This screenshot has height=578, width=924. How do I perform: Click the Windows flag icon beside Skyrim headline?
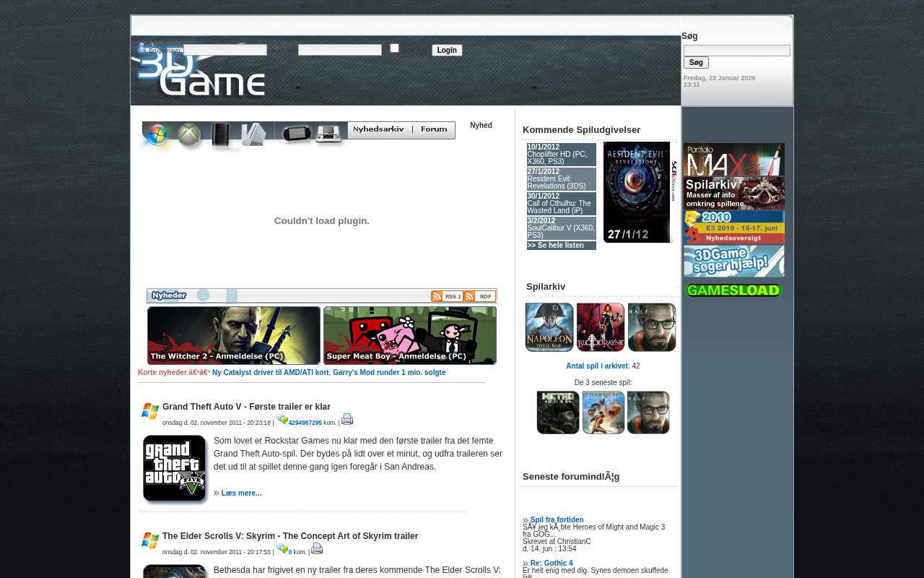pyautogui.click(x=150, y=540)
